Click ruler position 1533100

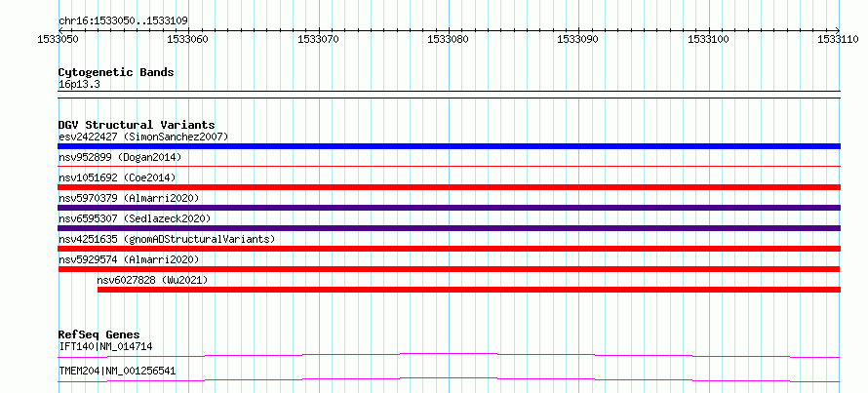tap(709, 39)
